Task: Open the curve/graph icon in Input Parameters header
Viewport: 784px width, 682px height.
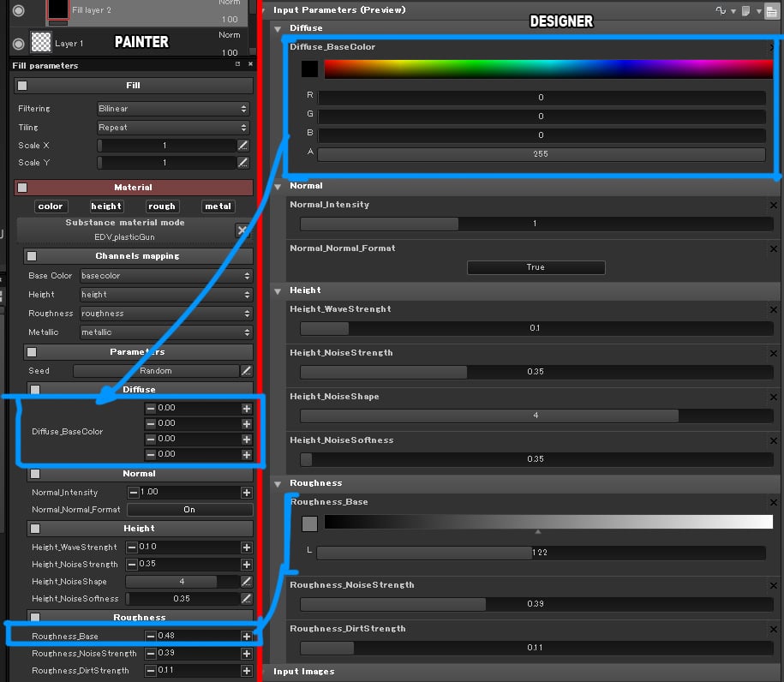Action: [x=721, y=10]
